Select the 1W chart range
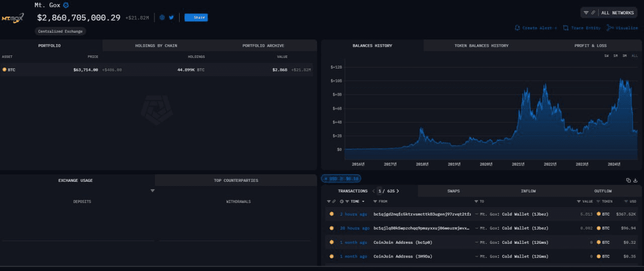The height and width of the screenshot is (271, 644). [x=607, y=56]
